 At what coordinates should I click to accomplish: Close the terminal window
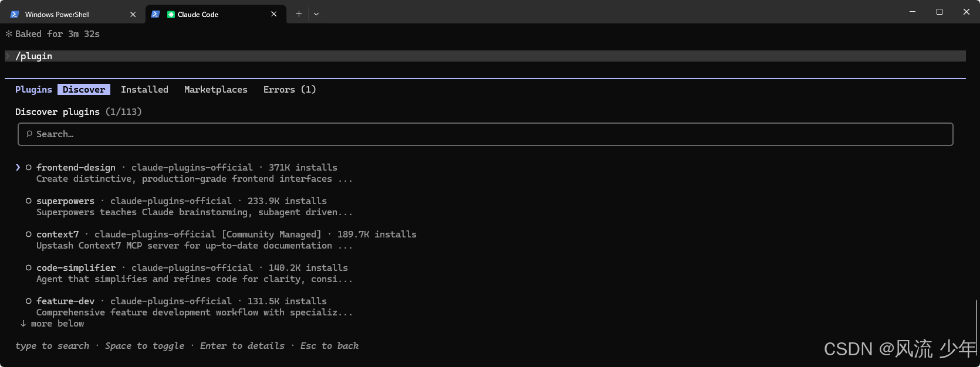967,12
